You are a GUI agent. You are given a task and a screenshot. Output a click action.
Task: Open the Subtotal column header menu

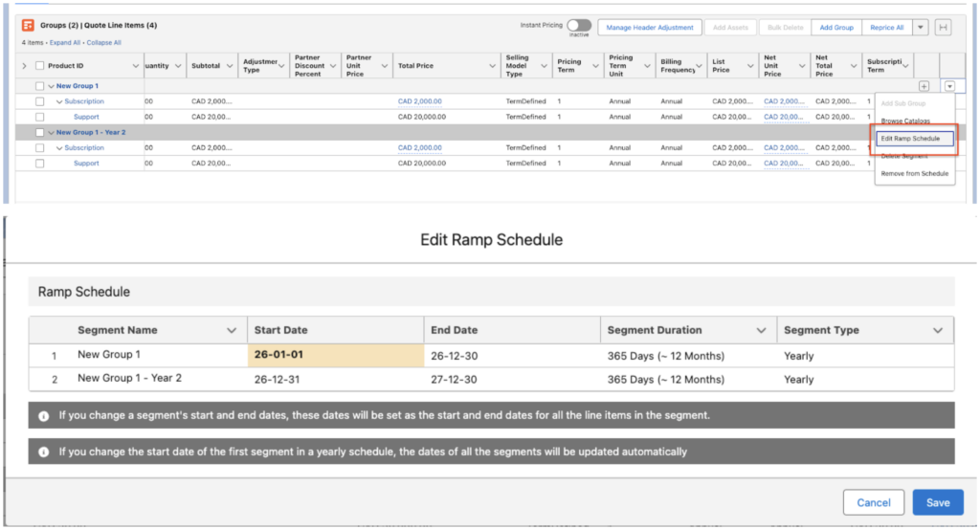[227, 66]
